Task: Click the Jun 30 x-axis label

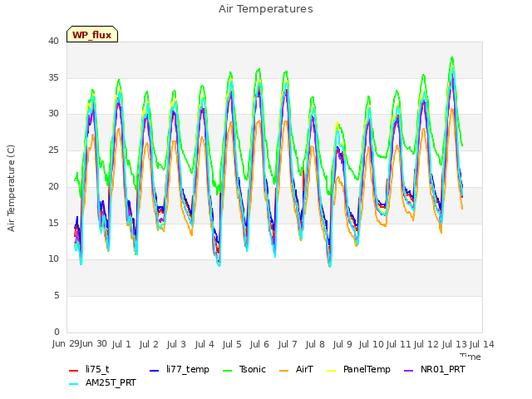Action: (93, 343)
